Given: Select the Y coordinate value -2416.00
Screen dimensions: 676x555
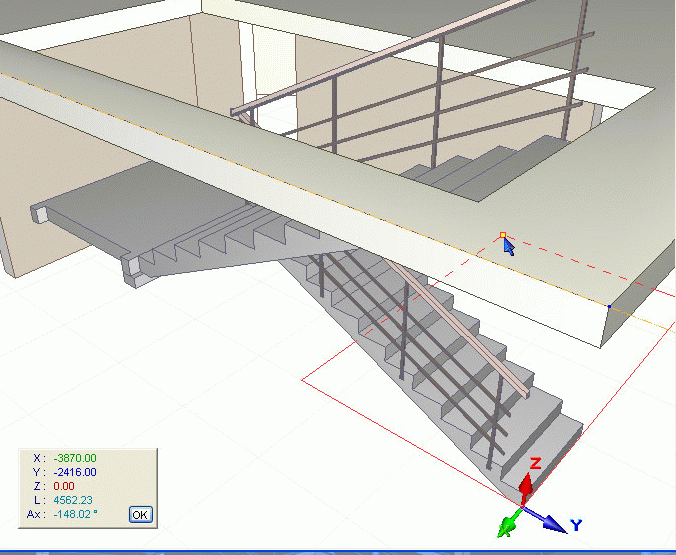Looking at the screenshot, I should click(75, 472).
